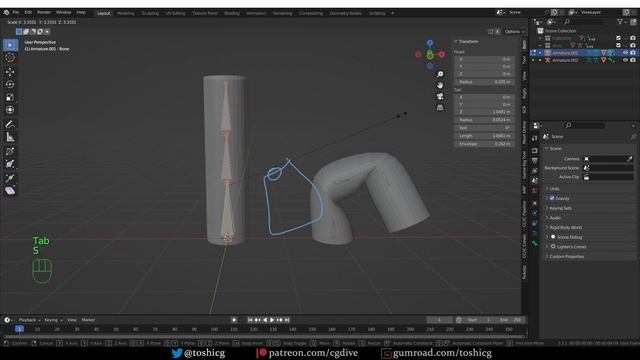Select the Cursor tool
The width and height of the screenshot is (640, 360).
pyautogui.click(x=10, y=58)
